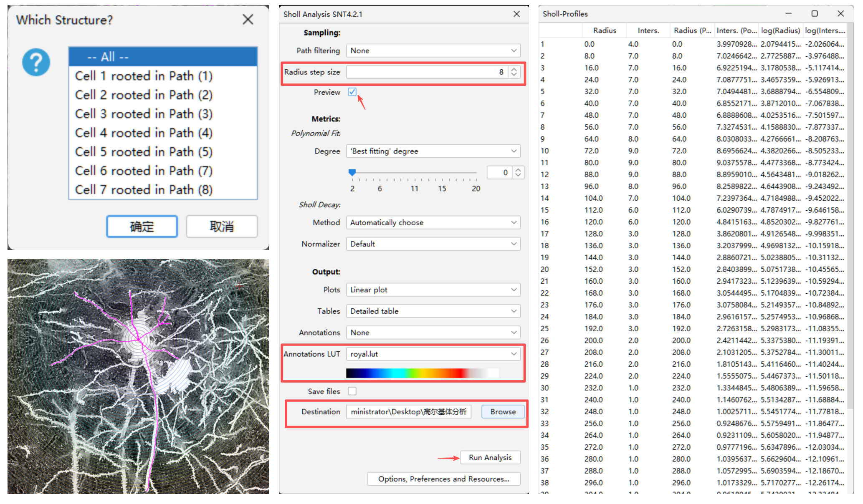This screenshot has width=863, height=504.
Task: Click the question mark help icon
Action: pos(36,63)
